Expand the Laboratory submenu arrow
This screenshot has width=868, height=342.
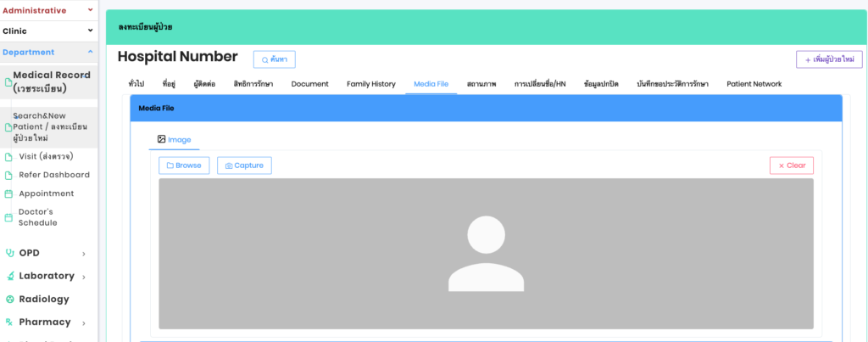pos(84,277)
